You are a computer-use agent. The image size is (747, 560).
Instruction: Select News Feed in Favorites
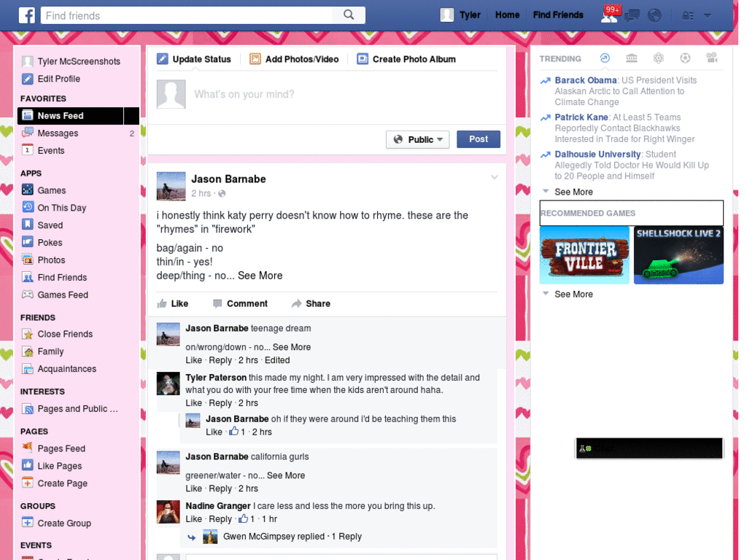pyautogui.click(x=78, y=116)
